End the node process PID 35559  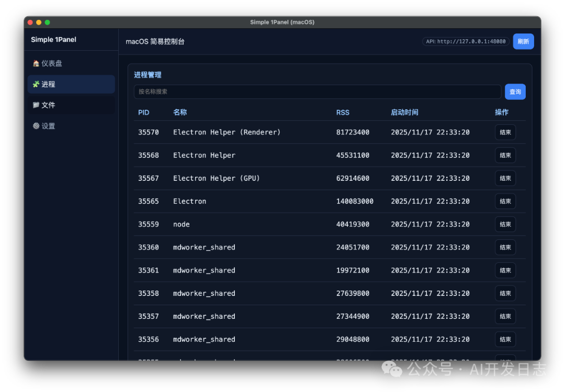505,224
